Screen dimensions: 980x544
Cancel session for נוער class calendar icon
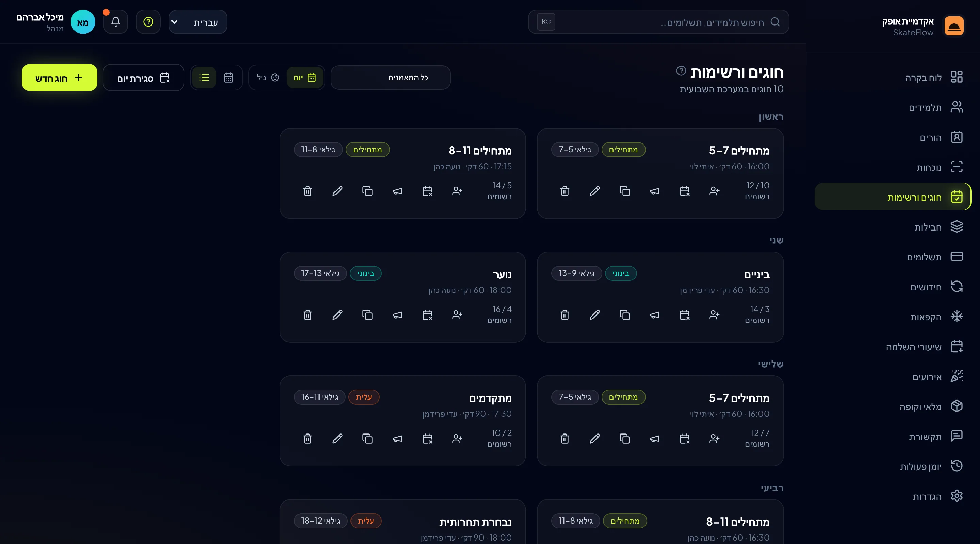(x=427, y=315)
